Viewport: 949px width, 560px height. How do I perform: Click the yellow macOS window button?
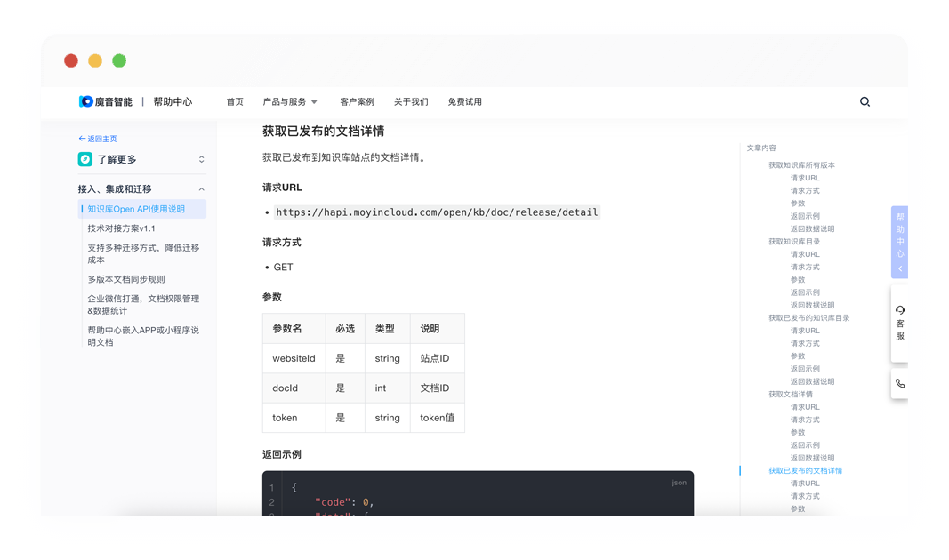[95, 60]
